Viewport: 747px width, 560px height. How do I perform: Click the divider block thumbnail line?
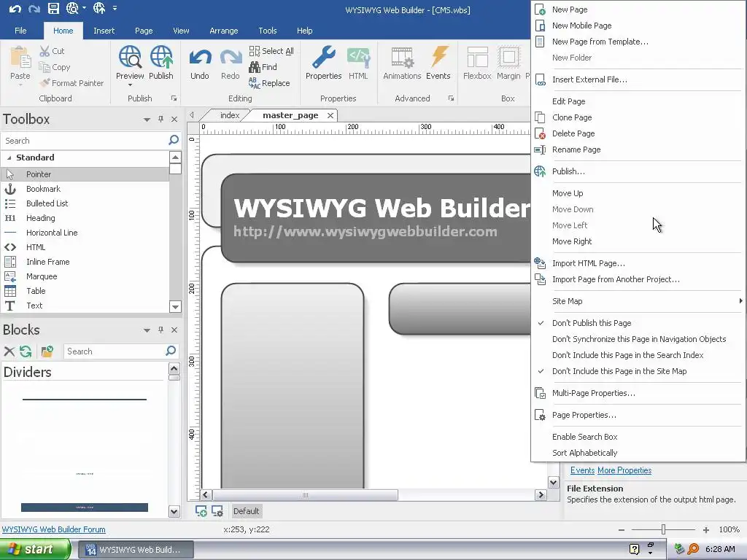[85, 400]
